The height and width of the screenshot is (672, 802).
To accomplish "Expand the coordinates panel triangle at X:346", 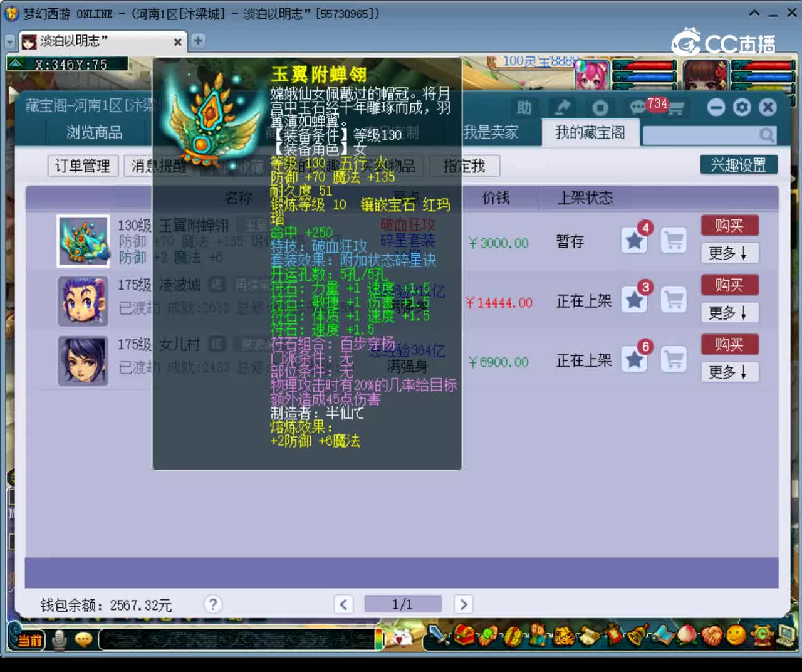I will (x=16, y=64).
